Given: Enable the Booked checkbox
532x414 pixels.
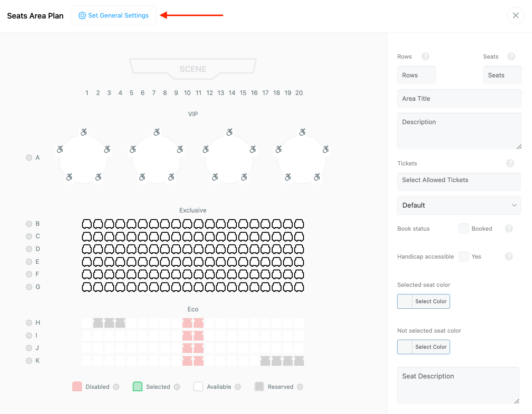Looking at the screenshot, I should tap(463, 229).
